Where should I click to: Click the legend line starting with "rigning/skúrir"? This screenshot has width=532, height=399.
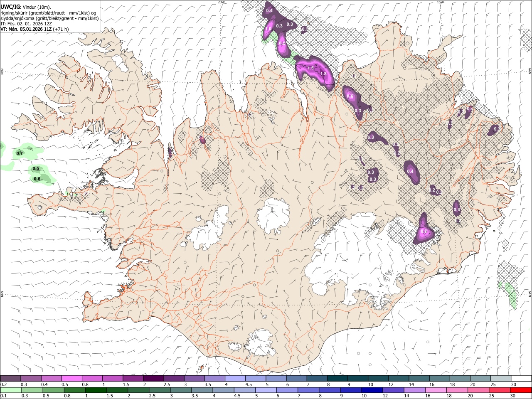pos(48,13)
